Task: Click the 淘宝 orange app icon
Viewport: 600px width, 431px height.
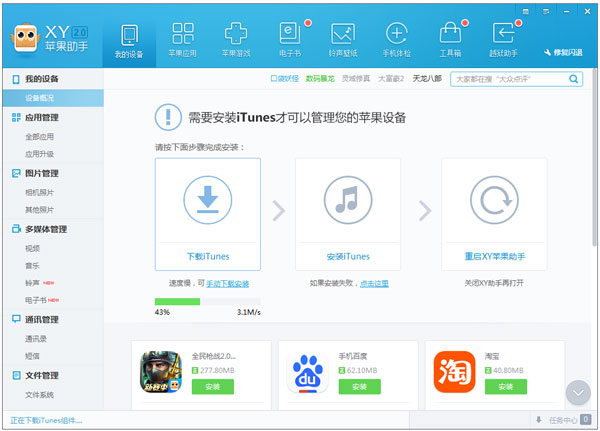Action: click(454, 372)
